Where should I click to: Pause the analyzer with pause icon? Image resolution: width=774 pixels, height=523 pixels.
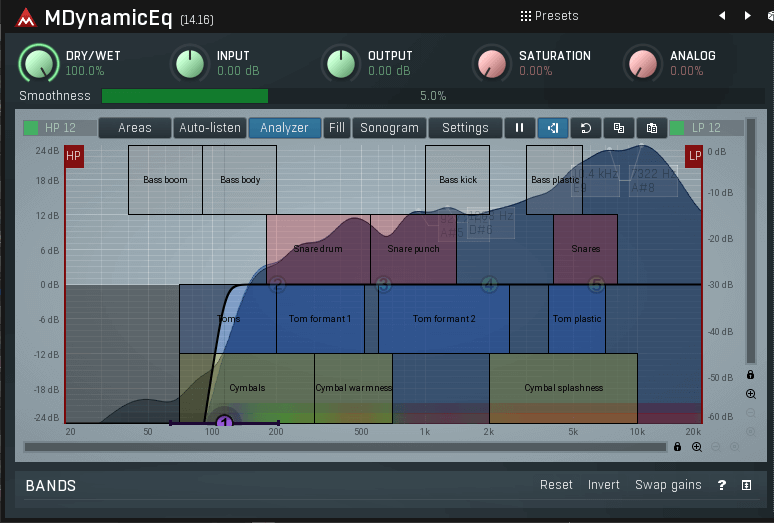coord(519,128)
